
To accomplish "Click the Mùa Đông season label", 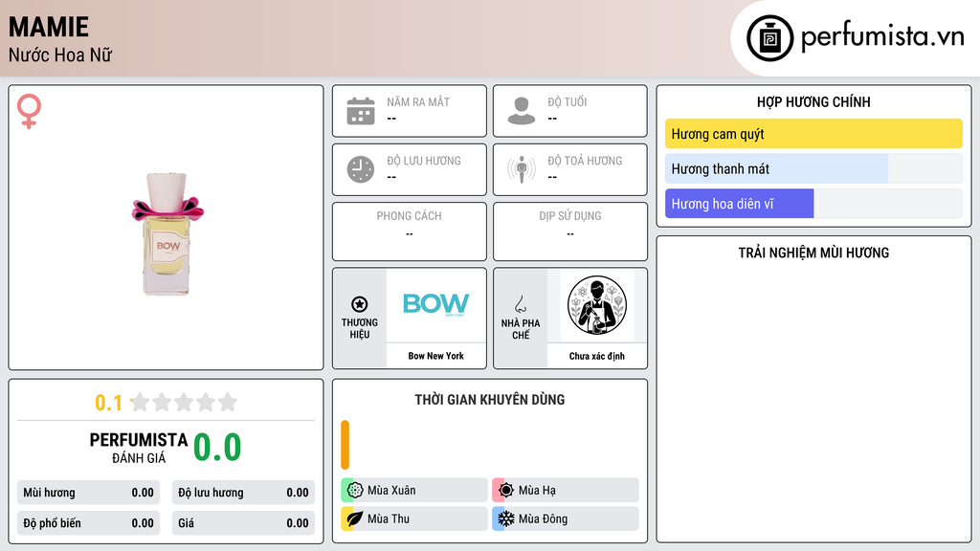I will (x=543, y=518).
